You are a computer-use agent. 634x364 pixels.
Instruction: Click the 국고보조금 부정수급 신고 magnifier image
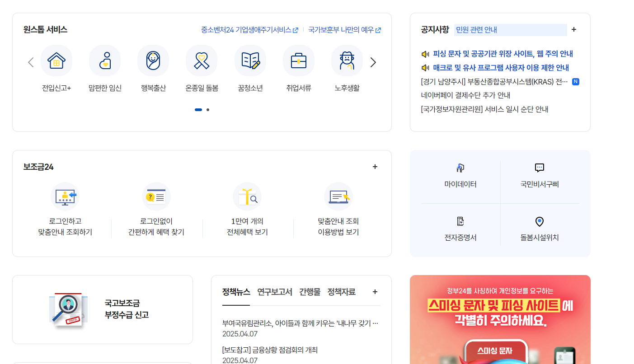click(x=68, y=309)
